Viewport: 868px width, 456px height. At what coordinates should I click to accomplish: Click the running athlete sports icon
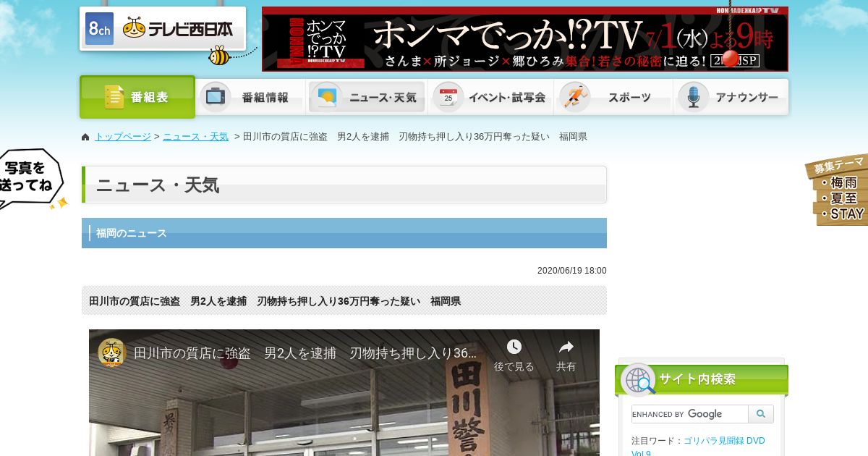click(x=575, y=96)
